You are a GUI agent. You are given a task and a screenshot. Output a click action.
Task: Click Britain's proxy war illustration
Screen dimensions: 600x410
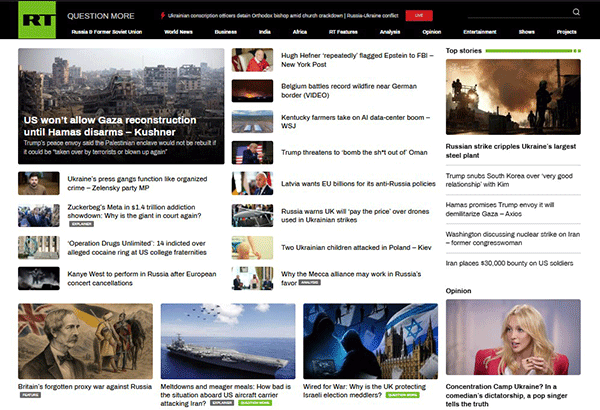point(85,341)
